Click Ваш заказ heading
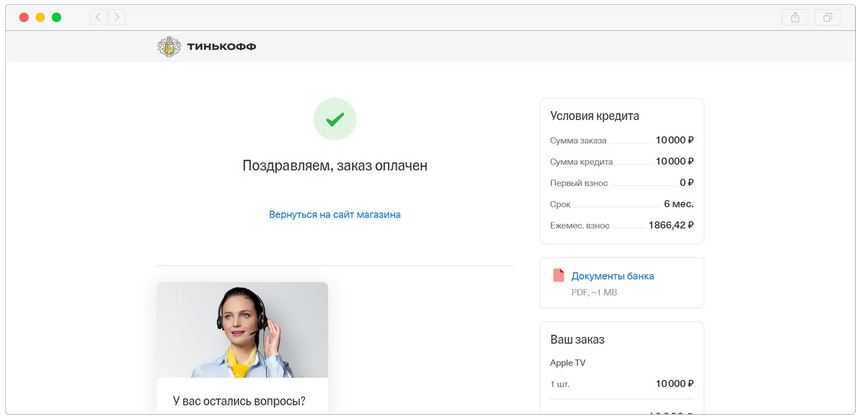The image size is (860, 420). [x=578, y=339]
